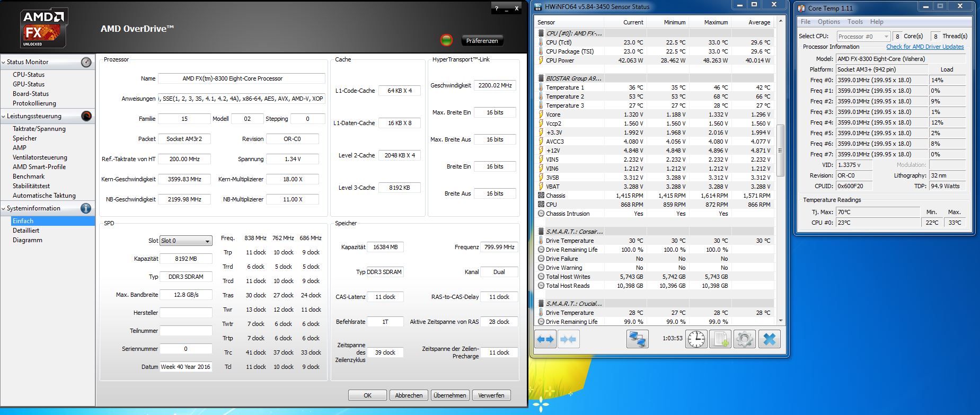Open the Options menu in Core Temp

coord(829,22)
